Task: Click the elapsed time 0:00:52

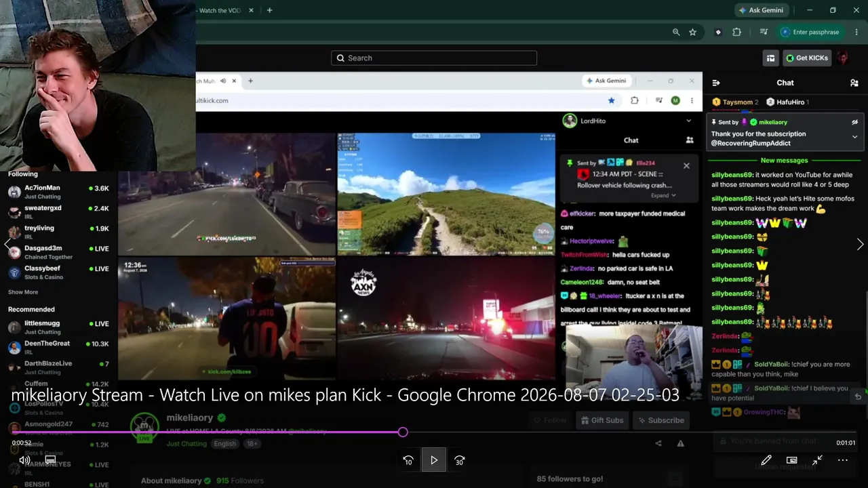Action: [22, 443]
